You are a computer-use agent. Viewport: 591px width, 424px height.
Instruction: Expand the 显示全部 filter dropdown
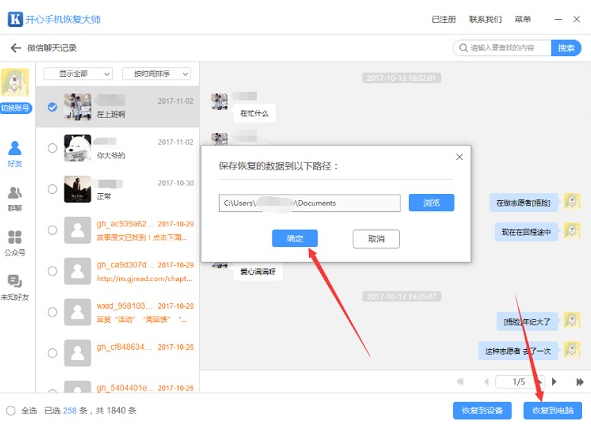click(x=78, y=73)
